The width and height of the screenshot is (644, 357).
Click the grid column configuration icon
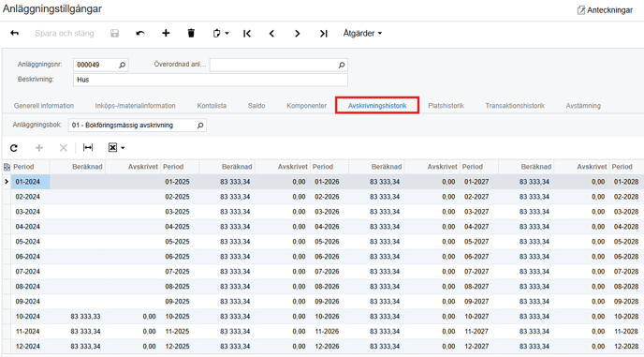tap(7, 167)
